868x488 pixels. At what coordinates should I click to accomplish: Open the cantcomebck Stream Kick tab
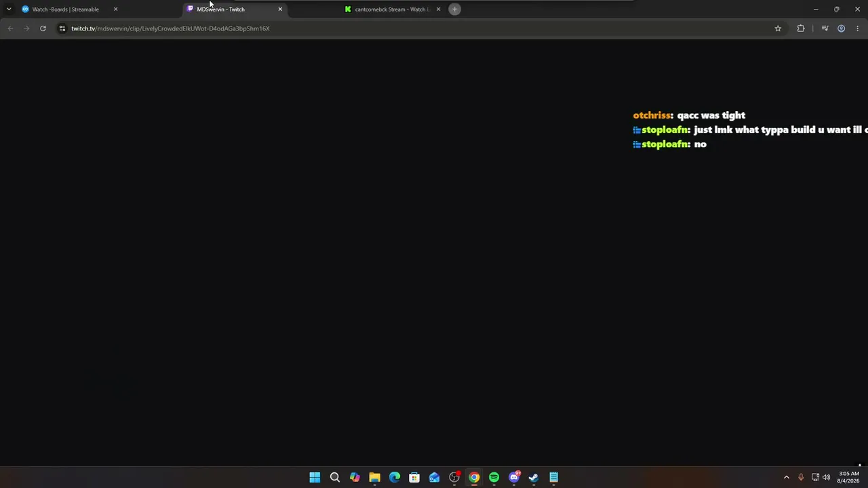[x=392, y=9]
